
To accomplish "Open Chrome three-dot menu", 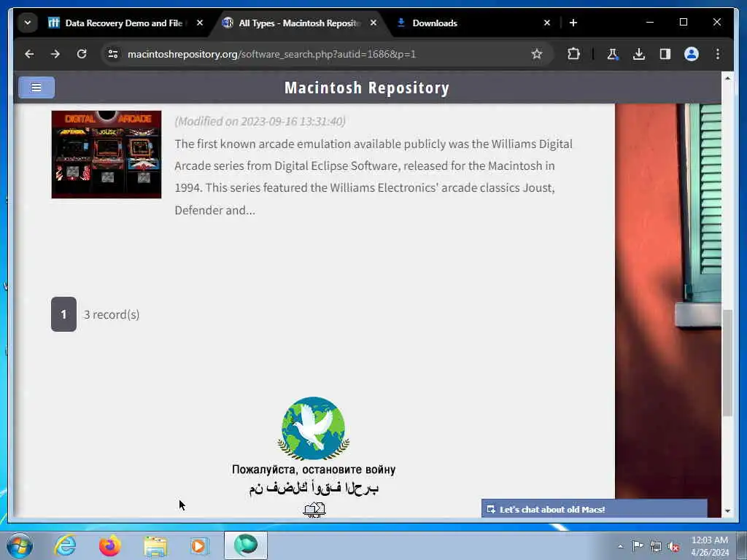I will pyautogui.click(x=718, y=54).
